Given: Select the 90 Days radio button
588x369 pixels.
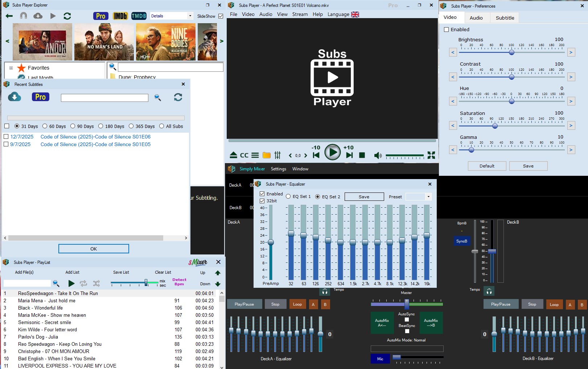Looking at the screenshot, I should point(73,126).
